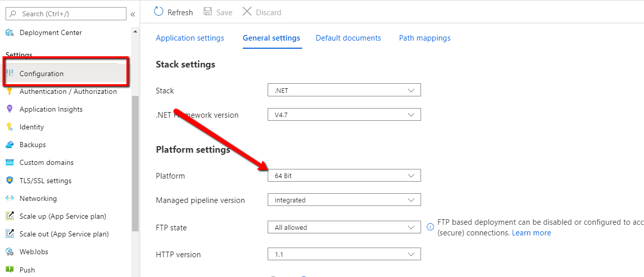
Task: Click the HTTP version label
Action: [178, 255]
